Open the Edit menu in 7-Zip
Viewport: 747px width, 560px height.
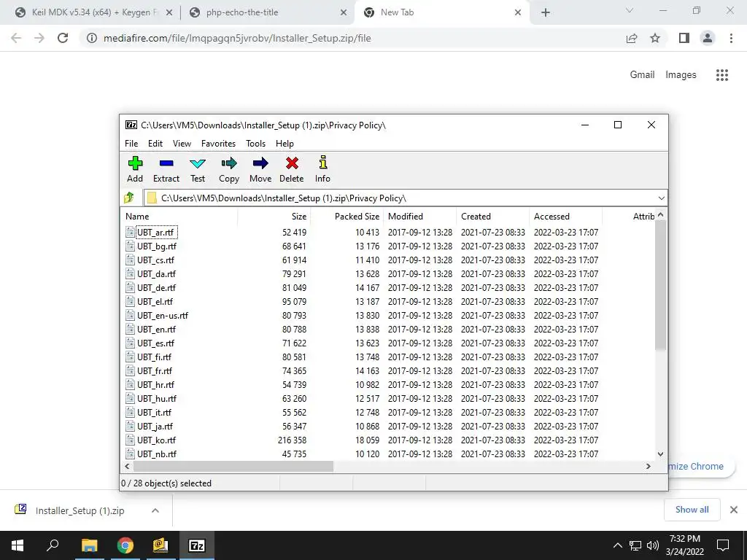coord(155,144)
